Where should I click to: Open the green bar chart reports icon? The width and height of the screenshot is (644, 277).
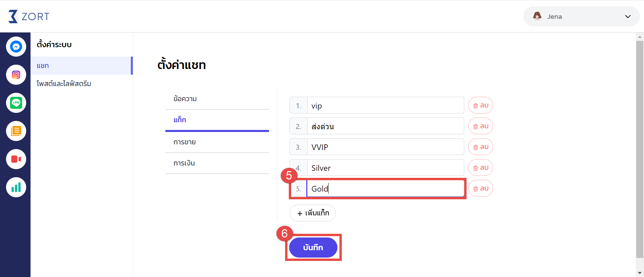tap(16, 187)
